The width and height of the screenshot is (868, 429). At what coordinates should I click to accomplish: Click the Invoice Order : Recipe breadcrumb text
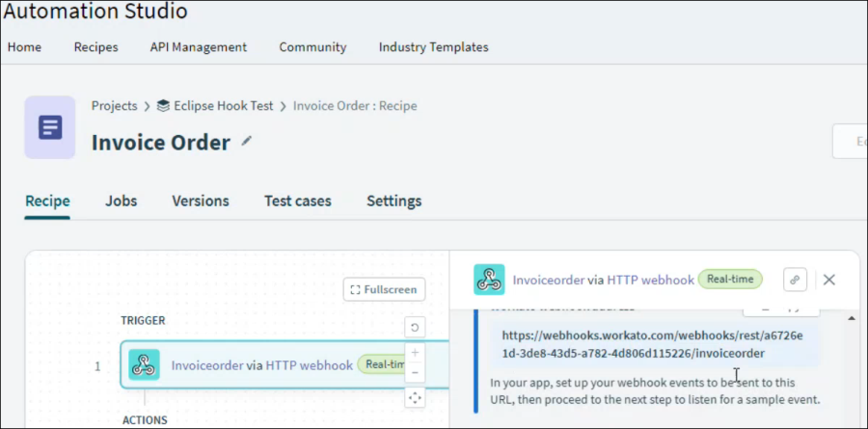point(355,106)
